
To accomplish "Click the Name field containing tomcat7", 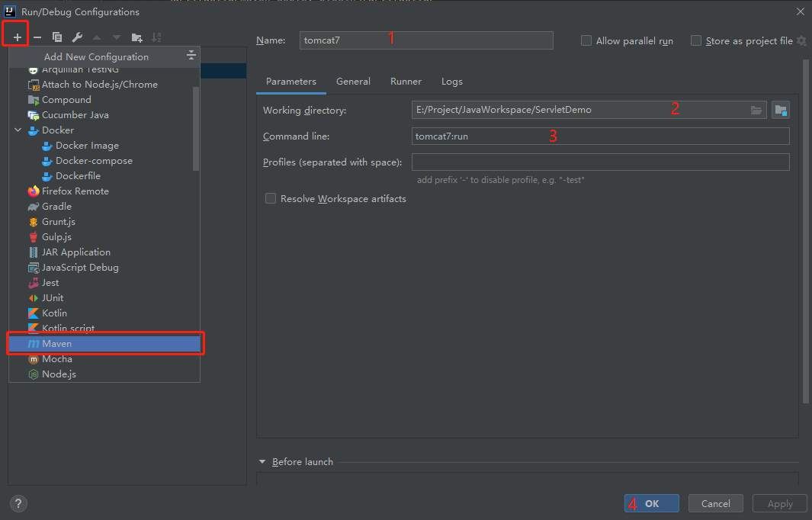I will [x=426, y=40].
